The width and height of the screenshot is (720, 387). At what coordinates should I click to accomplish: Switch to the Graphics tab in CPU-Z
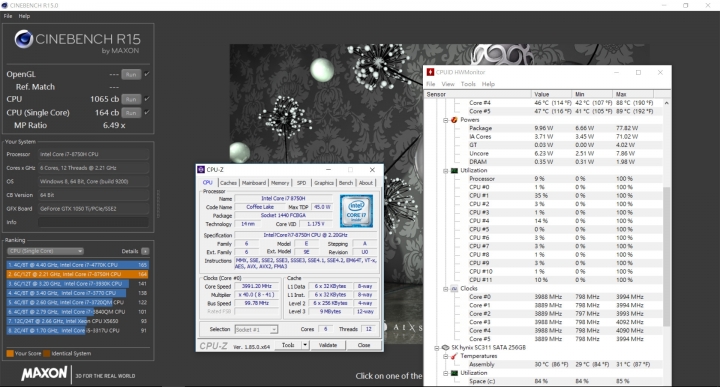[x=324, y=183]
